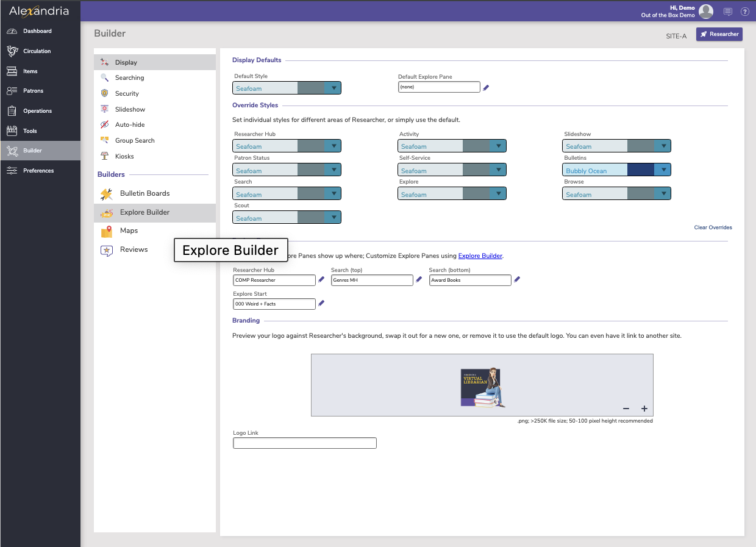The width and height of the screenshot is (756, 547).
Task: Open the Browse style dropdown
Action: point(616,194)
